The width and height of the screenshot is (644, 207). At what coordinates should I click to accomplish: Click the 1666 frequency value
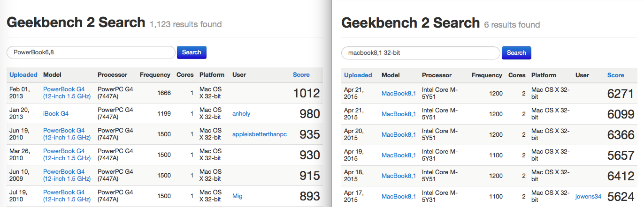tap(164, 93)
